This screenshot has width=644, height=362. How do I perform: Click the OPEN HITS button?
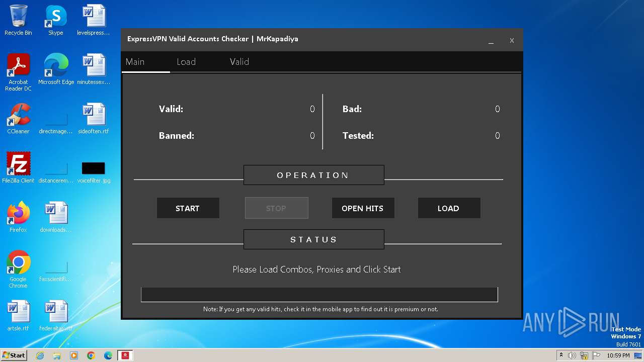tap(363, 208)
